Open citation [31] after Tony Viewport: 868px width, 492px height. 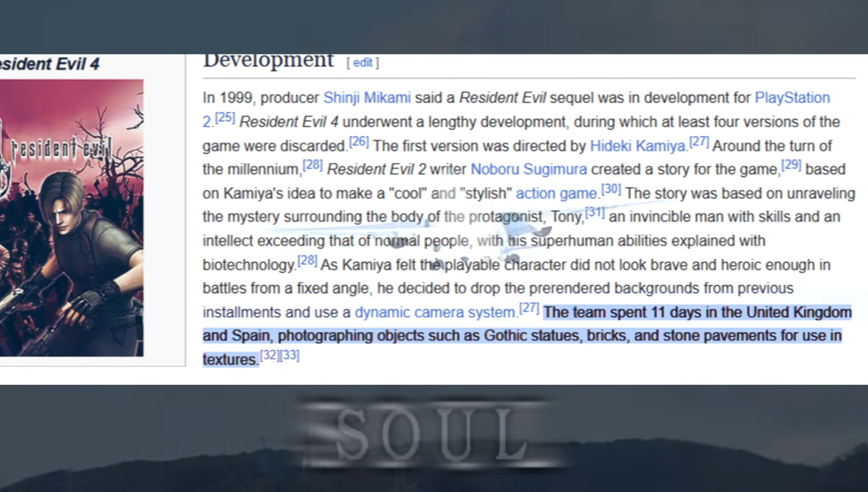point(595,213)
